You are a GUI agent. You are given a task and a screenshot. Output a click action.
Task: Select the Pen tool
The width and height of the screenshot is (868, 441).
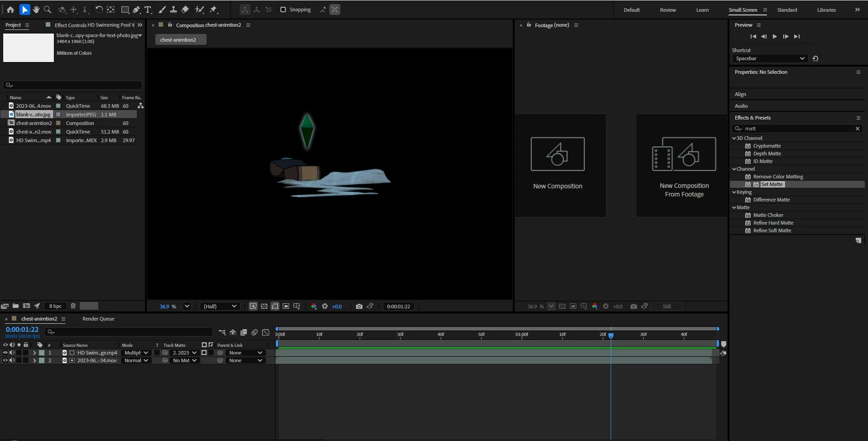(x=136, y=10)
